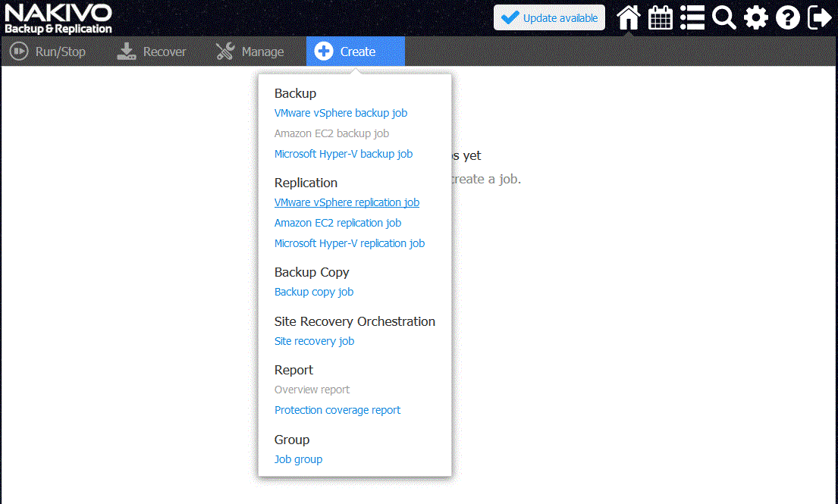Select Microsoft Hyper-V backup job
Viewport: 838px width, 504px height.
pyautogui.click(x=343, y=154)
